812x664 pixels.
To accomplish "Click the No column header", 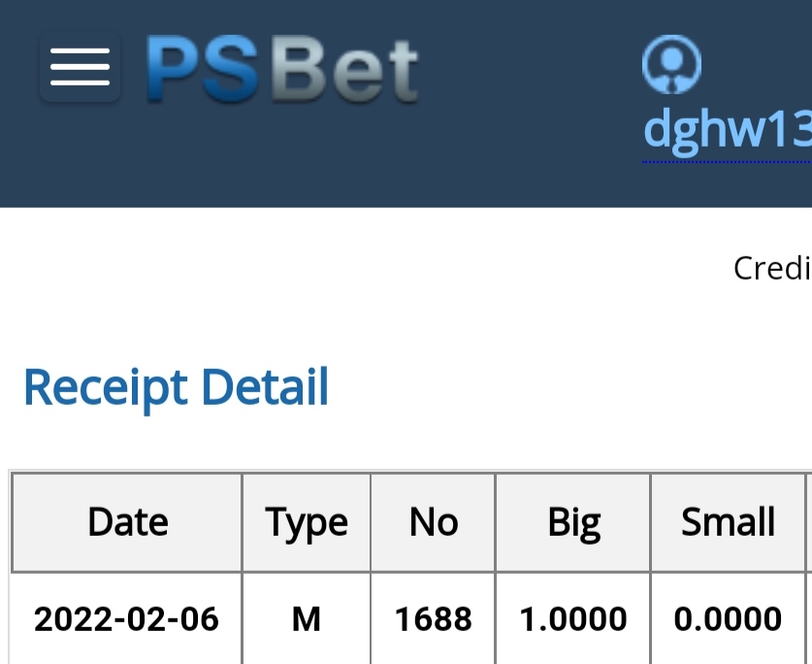I will [x=433, y=522].
